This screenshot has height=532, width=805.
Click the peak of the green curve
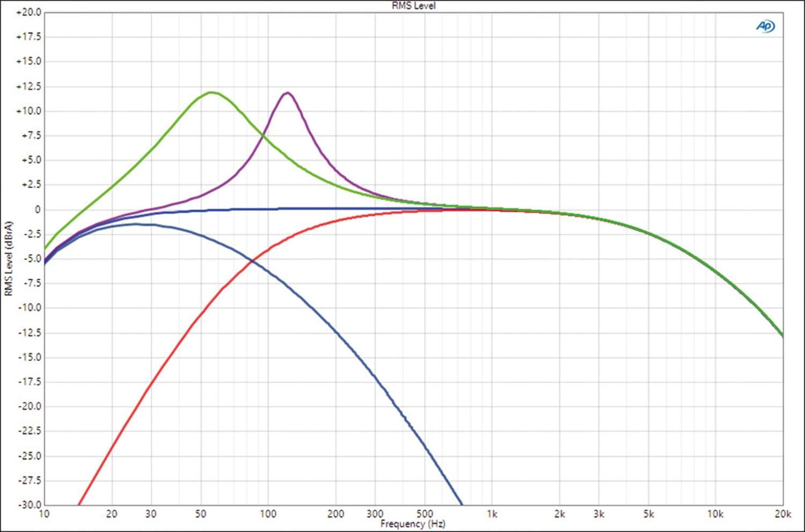[212, 92]
